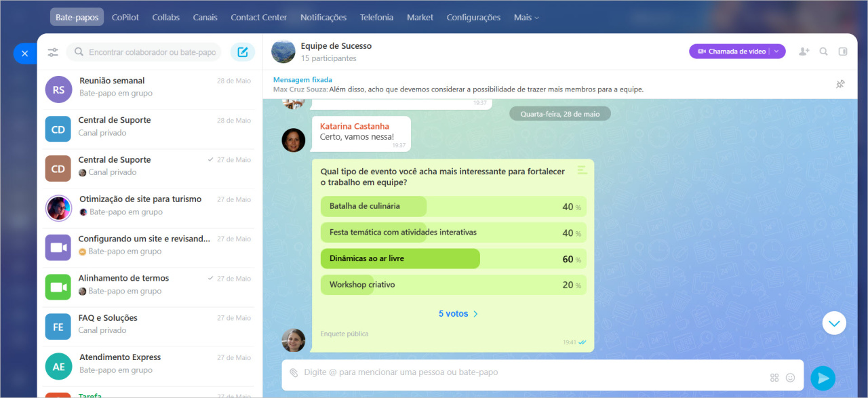Screen dimensions: 868x398
Task: Expand the Mais menu
Action: coord(526,18)
